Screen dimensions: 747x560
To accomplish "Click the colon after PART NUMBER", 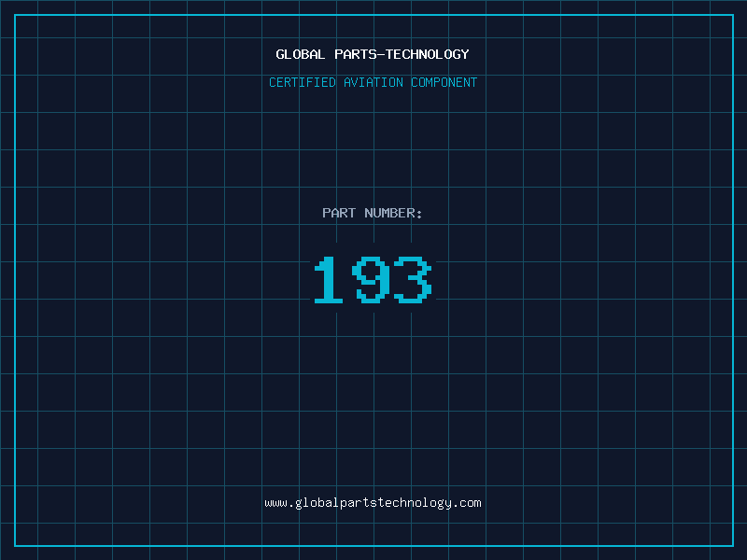I will 419,214.
